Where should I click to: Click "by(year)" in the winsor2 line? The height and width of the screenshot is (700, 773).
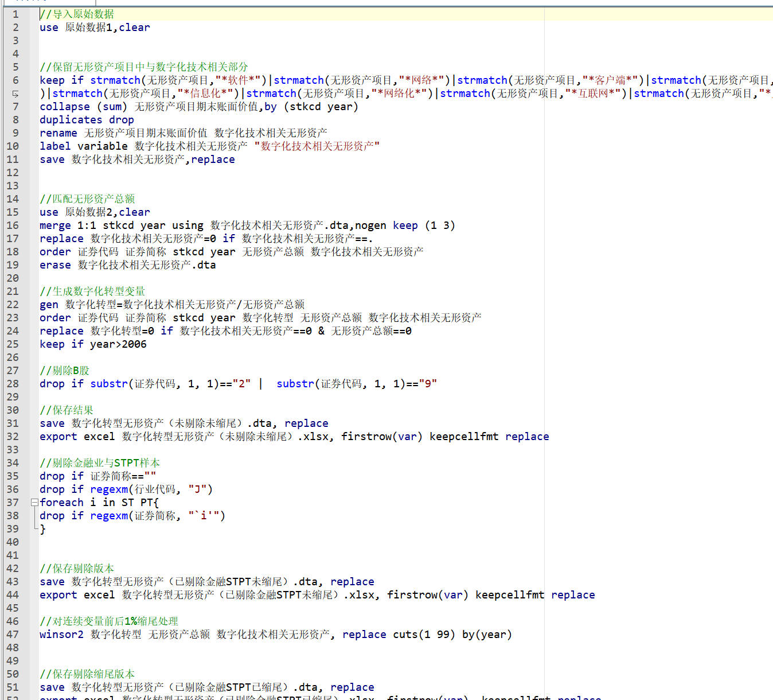[487, 634]
